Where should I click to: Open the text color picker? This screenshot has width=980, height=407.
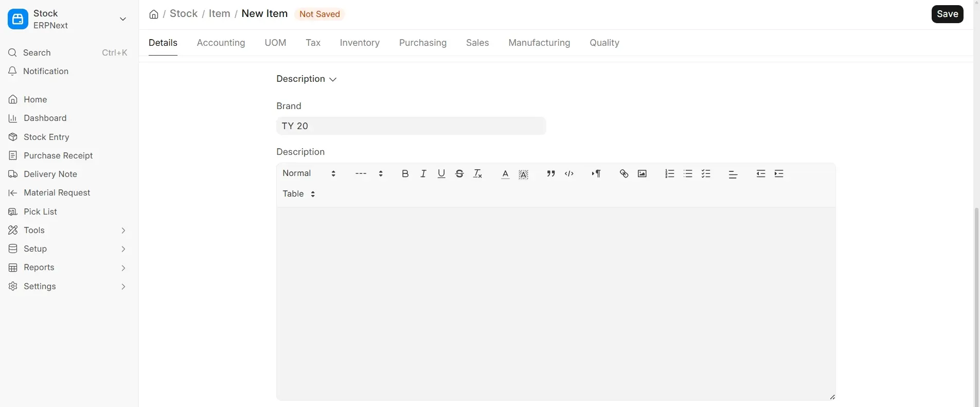[505, 174]
